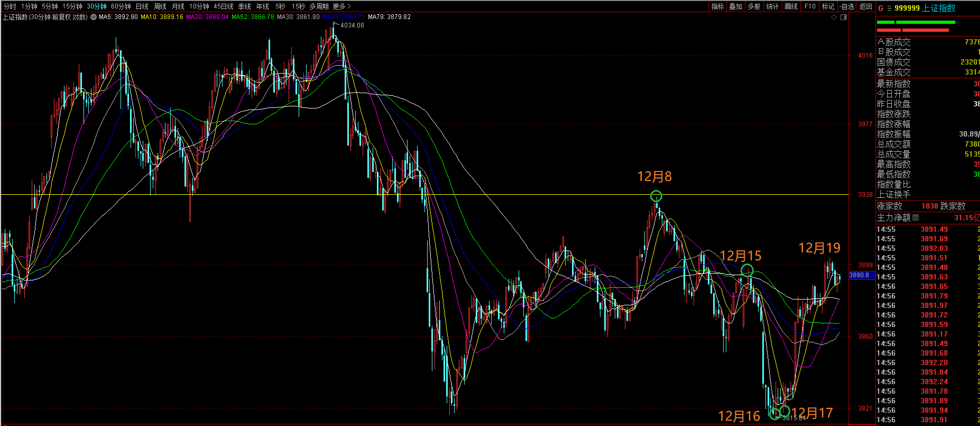Switch to 周线 weekly chart

coord(160,6)
